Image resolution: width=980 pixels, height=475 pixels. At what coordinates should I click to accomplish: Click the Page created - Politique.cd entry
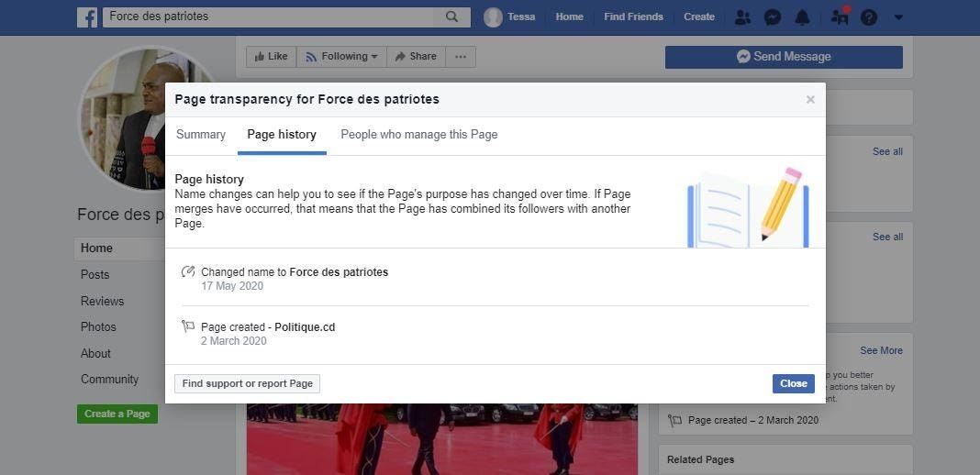pyautogui.click(x=268, y=327)
